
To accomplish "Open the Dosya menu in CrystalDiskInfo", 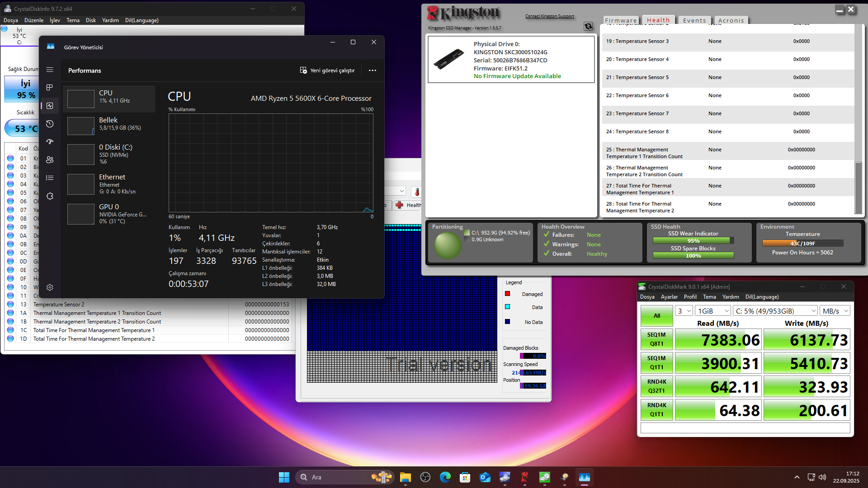I will [x=11, y=20].
